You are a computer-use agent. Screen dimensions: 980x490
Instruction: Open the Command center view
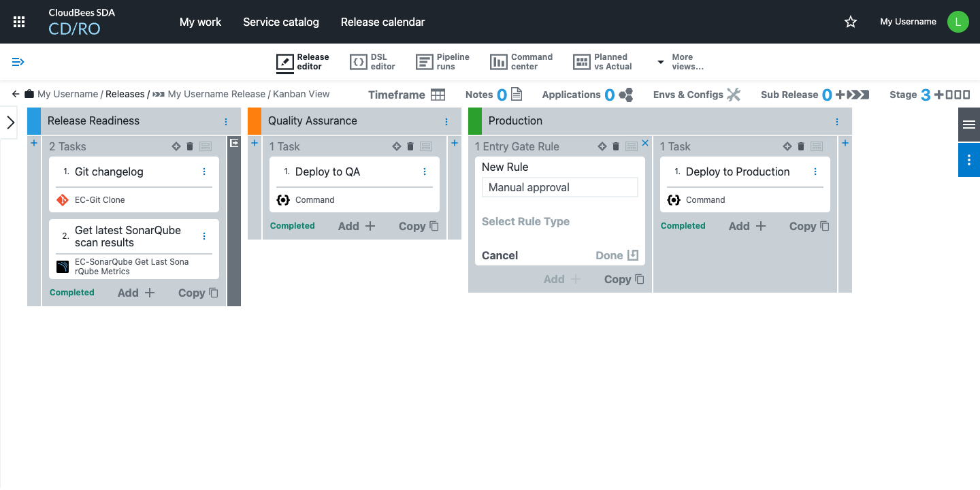pos(521,62)
